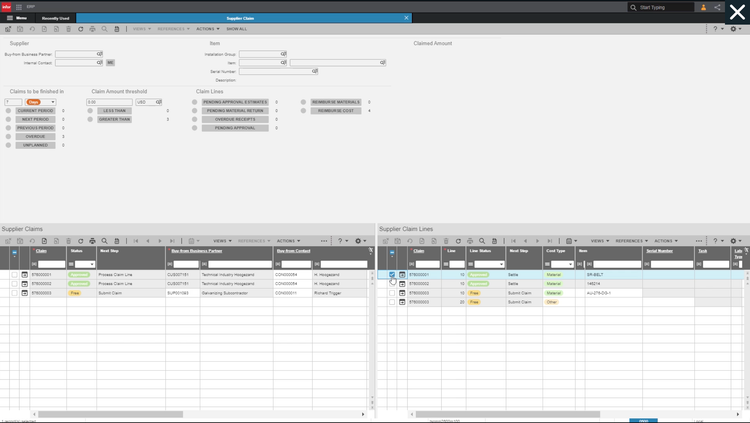Click the refresh icon in main toolbar
Viewport: 750px width, 423px height.
click(x=80, y=29)
